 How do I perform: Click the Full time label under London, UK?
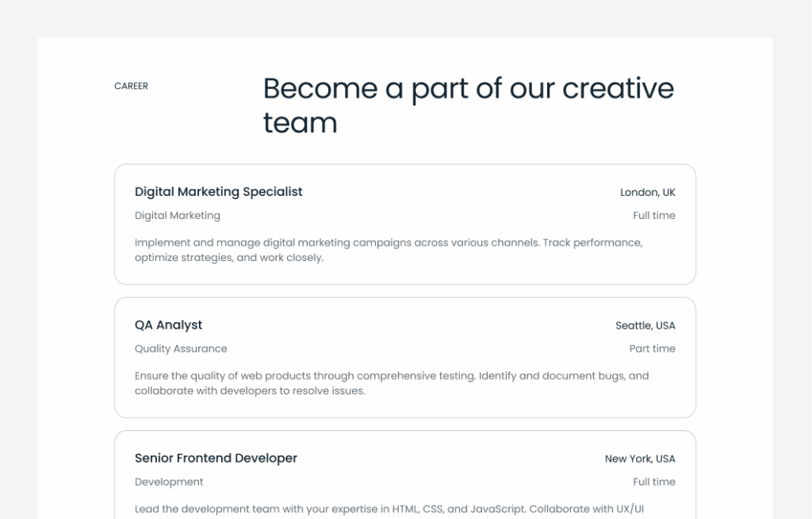653,216
